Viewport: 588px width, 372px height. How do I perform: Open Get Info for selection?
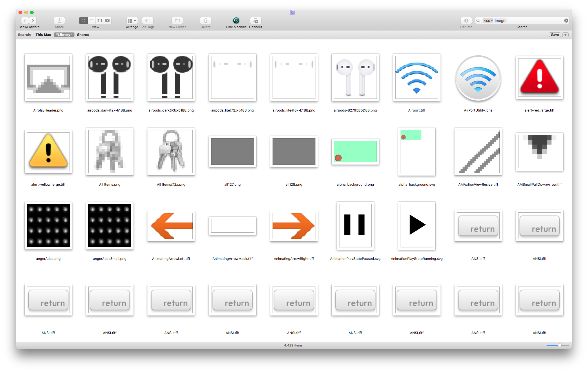click(466, 21)
